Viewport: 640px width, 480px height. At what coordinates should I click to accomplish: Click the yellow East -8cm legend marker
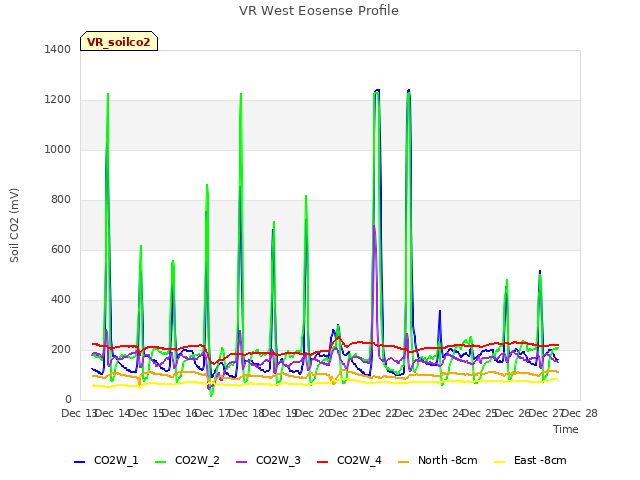[x=500, y=462]
